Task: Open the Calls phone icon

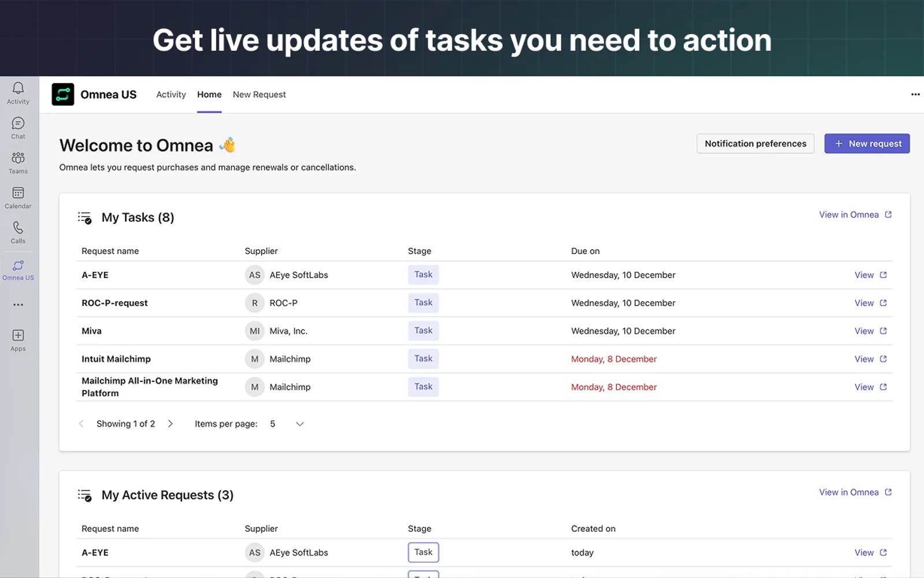Action: coord(18,232)
